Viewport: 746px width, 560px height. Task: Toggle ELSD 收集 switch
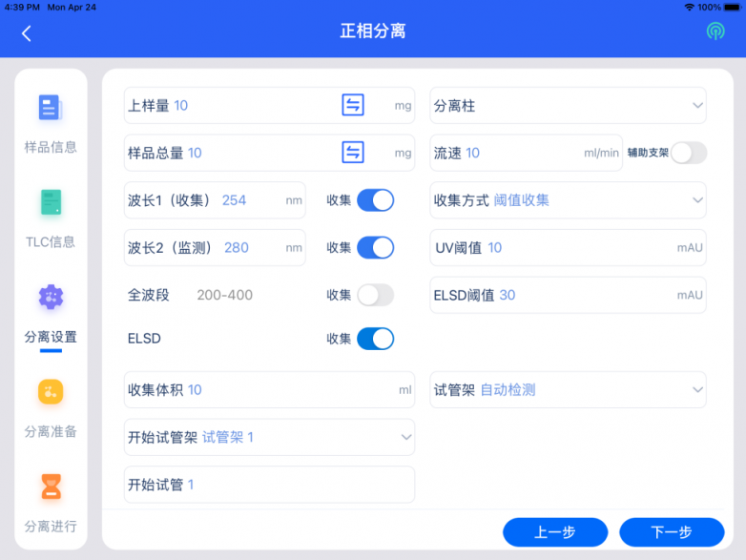pyautogui.click(x=375, y=339)
